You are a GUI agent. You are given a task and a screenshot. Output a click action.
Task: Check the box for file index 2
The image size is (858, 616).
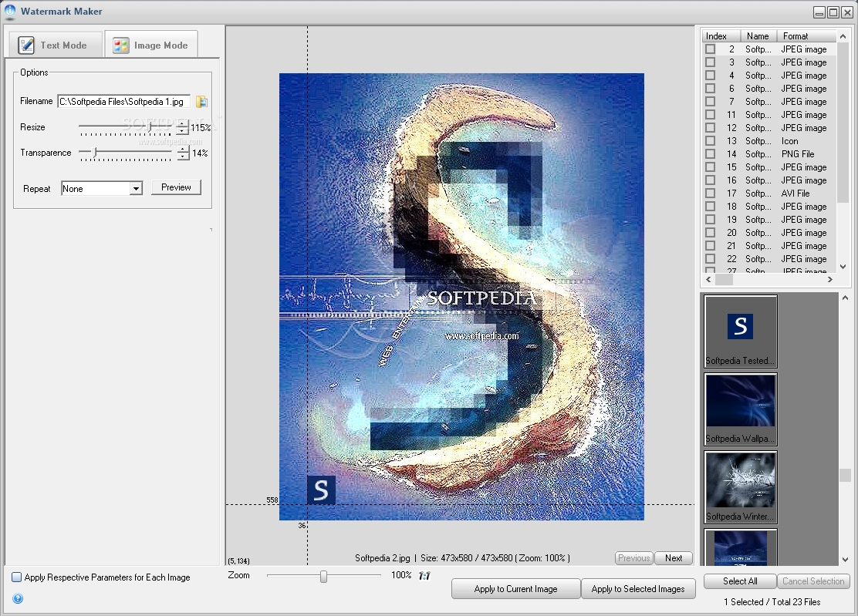(711, 49)
